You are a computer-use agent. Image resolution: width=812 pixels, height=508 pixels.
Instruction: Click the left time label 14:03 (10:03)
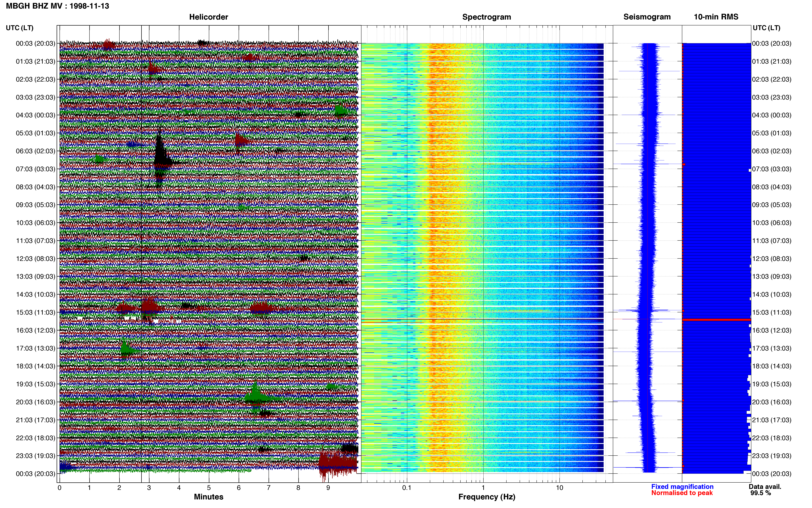(x=36, y=294)
